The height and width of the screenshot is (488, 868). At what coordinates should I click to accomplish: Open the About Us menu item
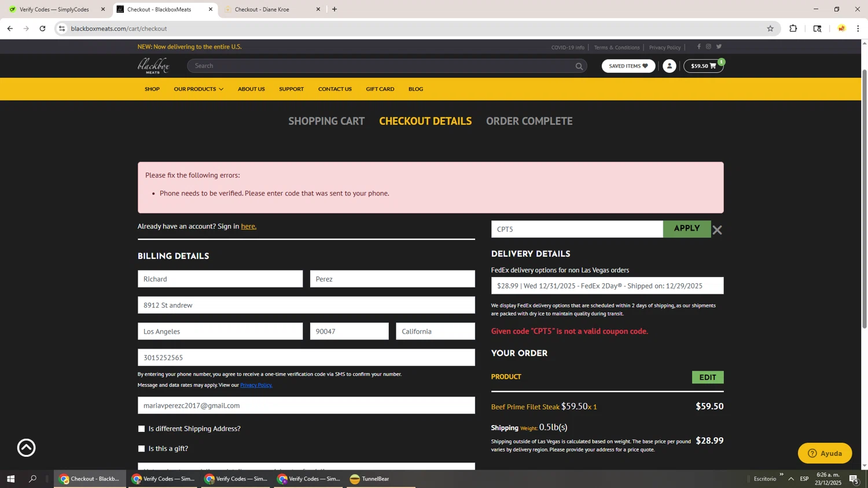[251, 89]
